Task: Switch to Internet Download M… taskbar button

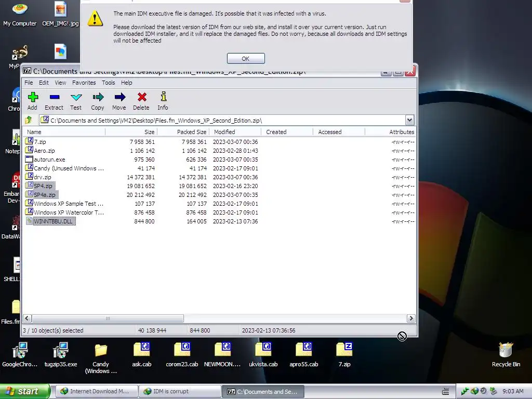Action: pyautogui.click(x=96, y=392)
